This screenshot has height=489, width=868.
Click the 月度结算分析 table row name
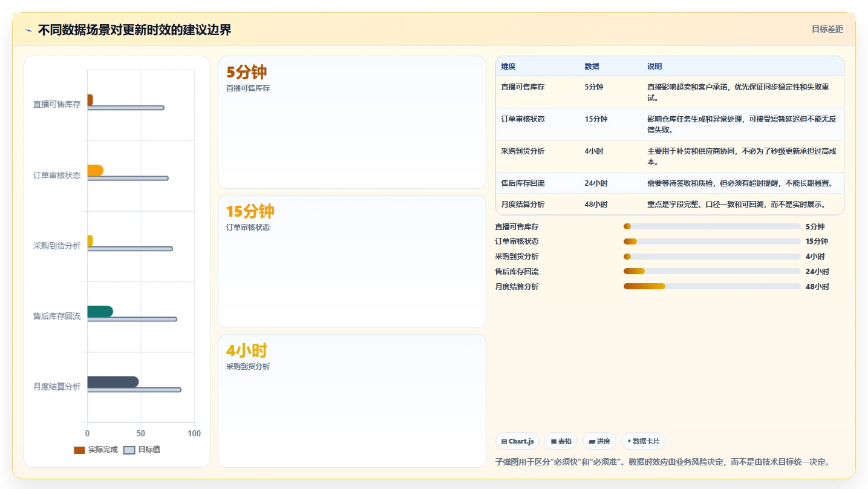point(523,205)
